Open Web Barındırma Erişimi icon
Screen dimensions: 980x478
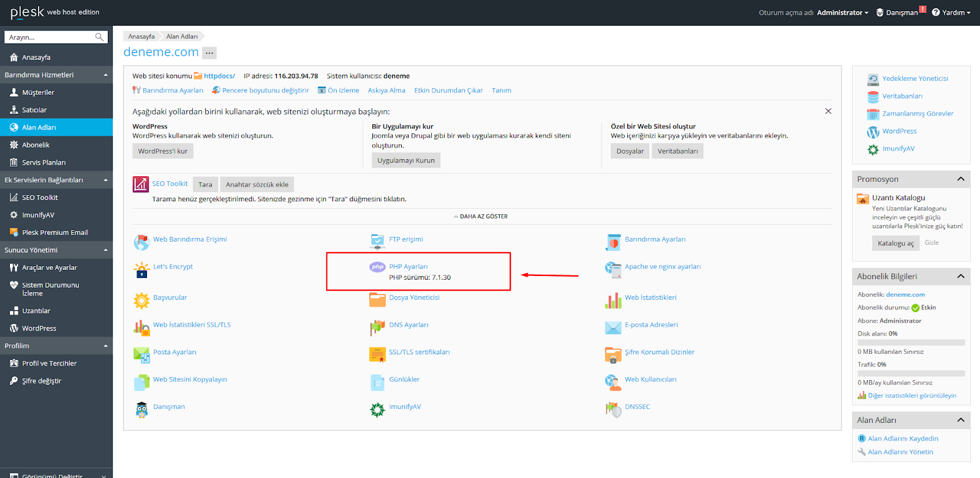pos(141,242)
